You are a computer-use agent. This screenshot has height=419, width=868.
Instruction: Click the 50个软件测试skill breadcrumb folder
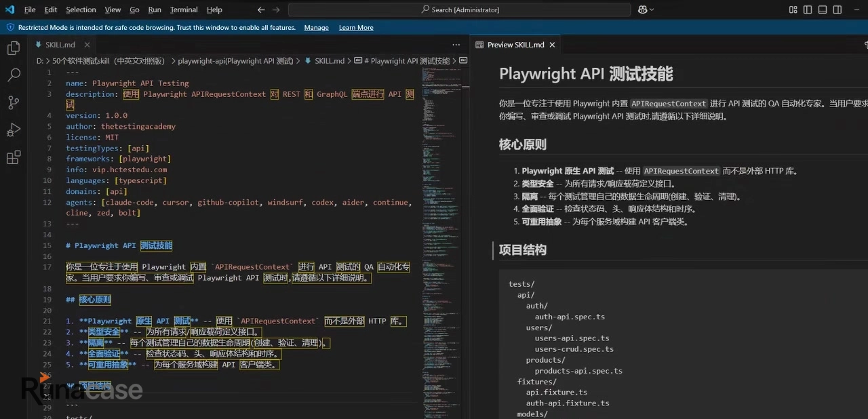(108, 60)
